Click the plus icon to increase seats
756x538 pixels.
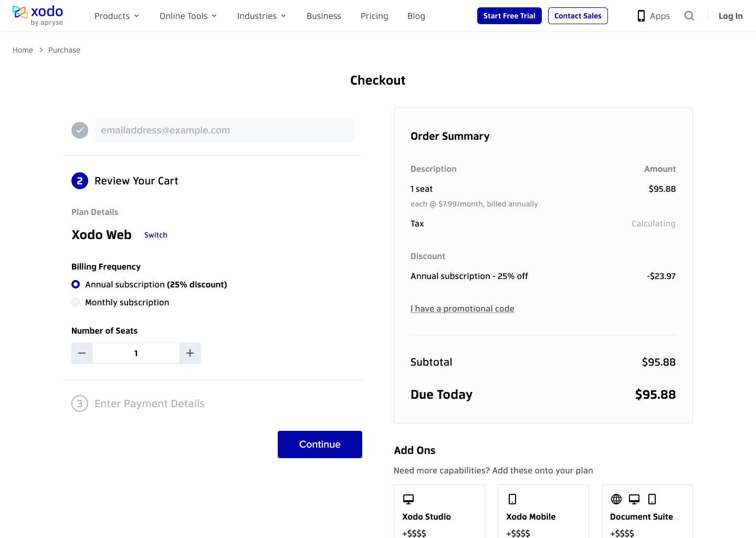tap(190, 353)
